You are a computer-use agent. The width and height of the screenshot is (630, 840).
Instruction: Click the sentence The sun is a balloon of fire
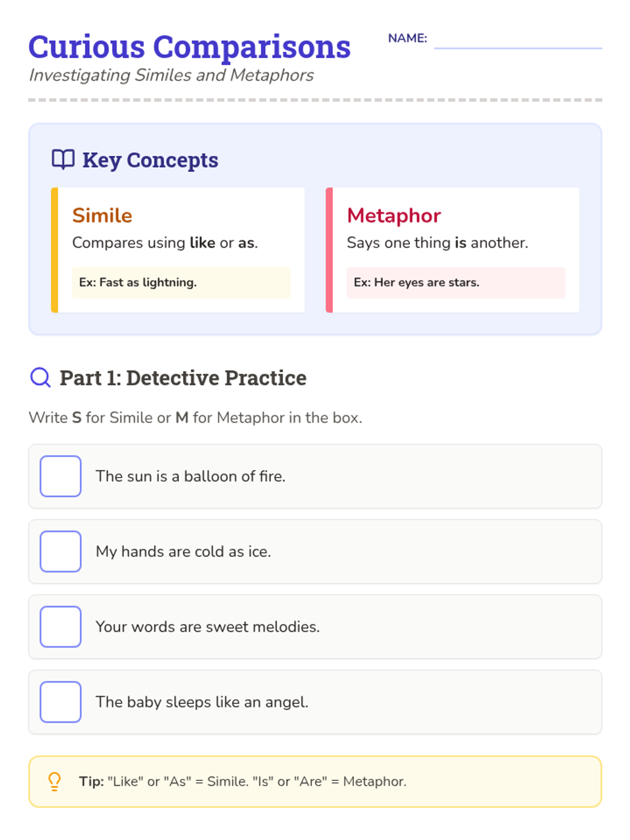pos(191,476)
